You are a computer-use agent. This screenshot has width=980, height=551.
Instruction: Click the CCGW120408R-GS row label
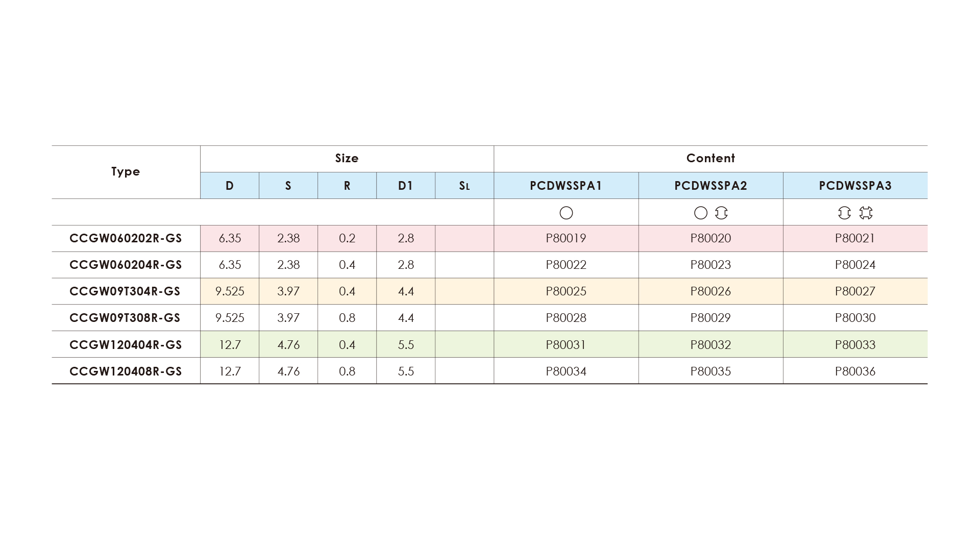(126, 371)
